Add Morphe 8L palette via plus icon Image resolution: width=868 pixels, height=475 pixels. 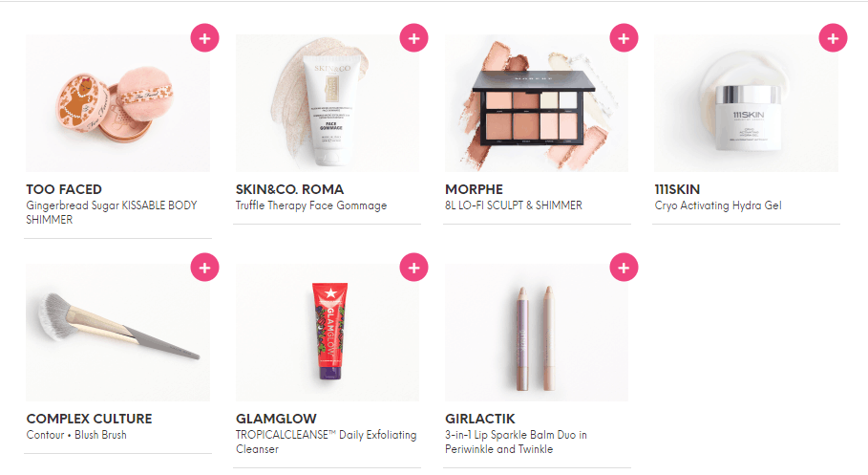[x=624, y=38]
